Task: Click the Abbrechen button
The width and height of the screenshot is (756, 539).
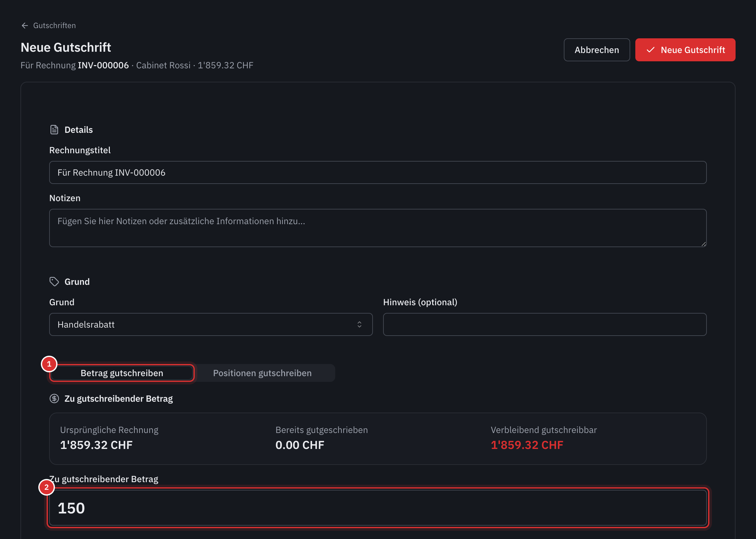Action: coord(597,50)
